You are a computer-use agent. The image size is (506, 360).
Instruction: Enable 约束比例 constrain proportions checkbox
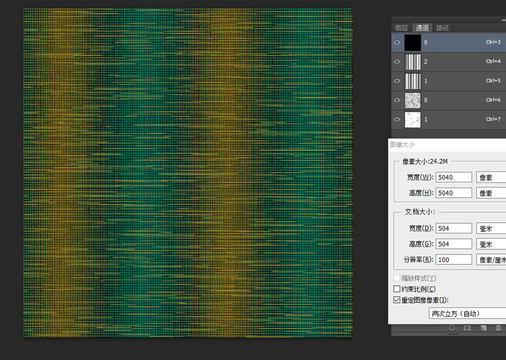pos(397,289)
